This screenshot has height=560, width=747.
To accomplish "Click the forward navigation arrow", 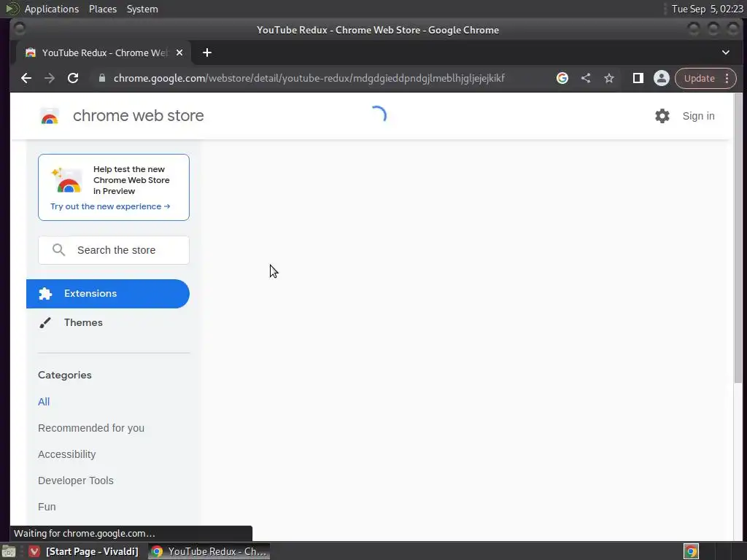I will tap(50, 78).
